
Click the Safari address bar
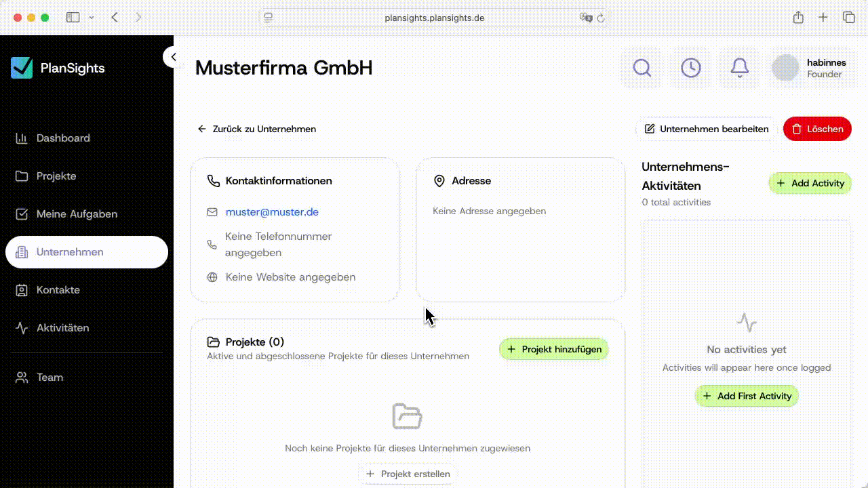click(x=434, y=18)
